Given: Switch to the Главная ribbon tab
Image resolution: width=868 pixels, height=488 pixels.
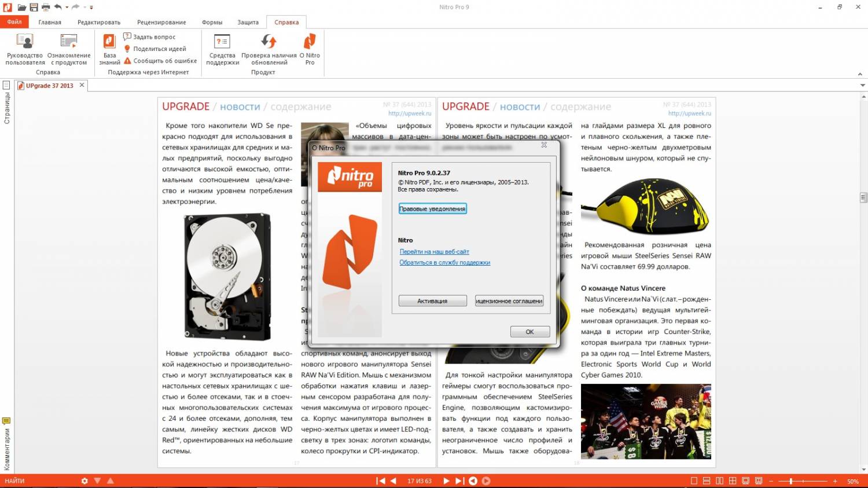Looking at the screenshot, I should [50, 22].
